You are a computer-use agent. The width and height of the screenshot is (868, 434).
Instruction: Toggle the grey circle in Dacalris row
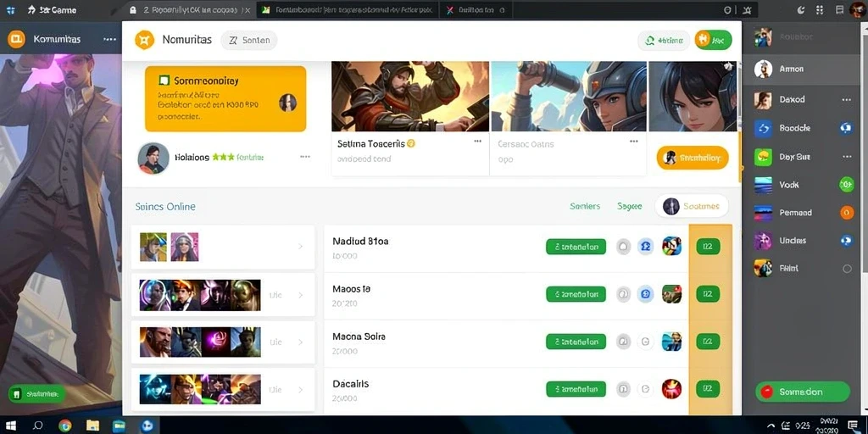pyautogui.click(x=624, y=388)
